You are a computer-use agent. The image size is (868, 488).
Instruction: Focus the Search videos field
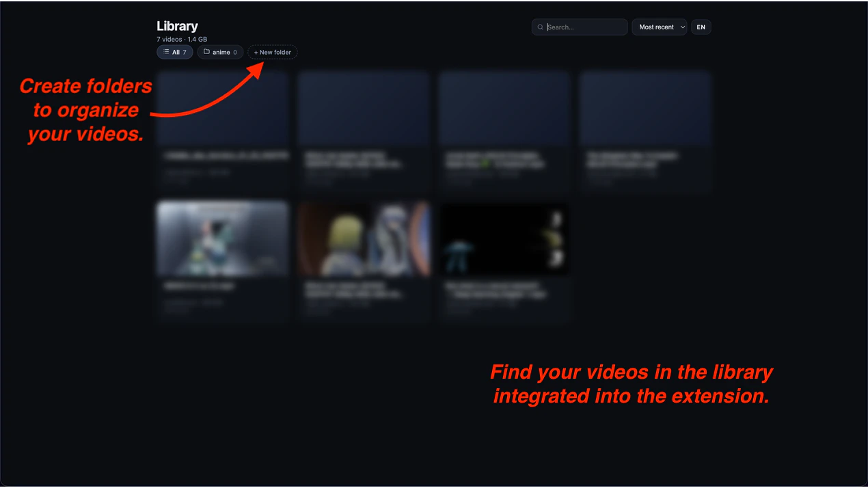tap(580, 27)
